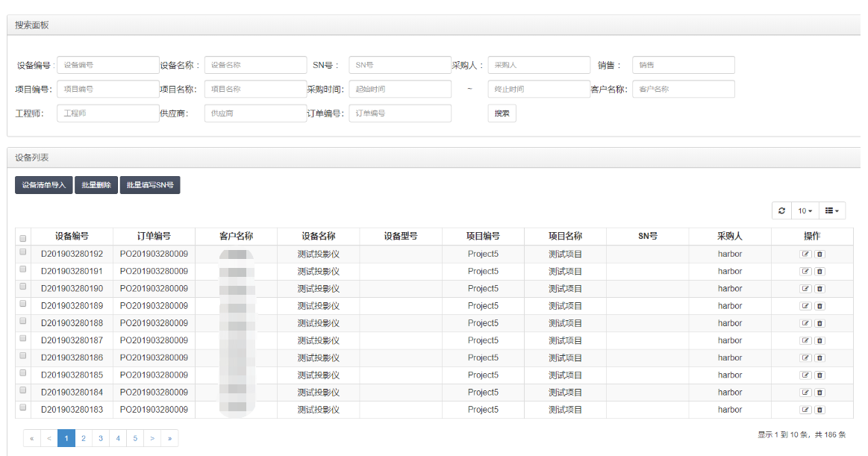This screenshot has height=456, width=868.
Task: Click edit icon for D201903280190
Action: point(805,289)
